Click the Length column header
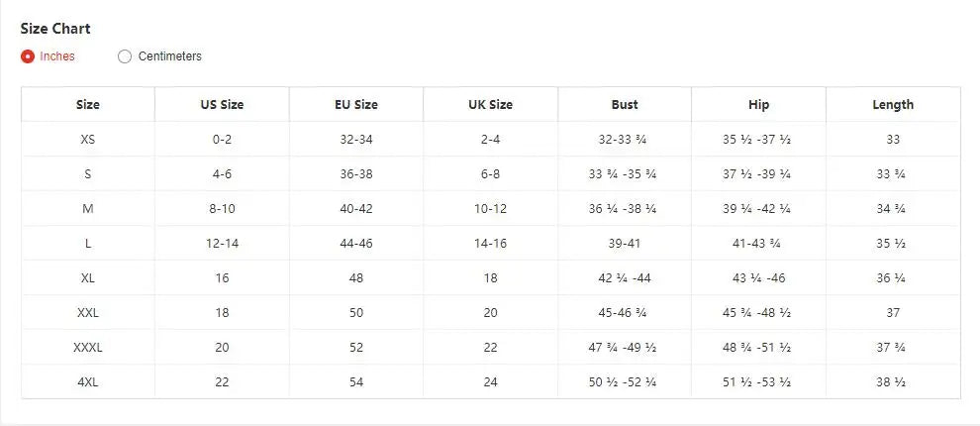 click(x=893, y=104)
